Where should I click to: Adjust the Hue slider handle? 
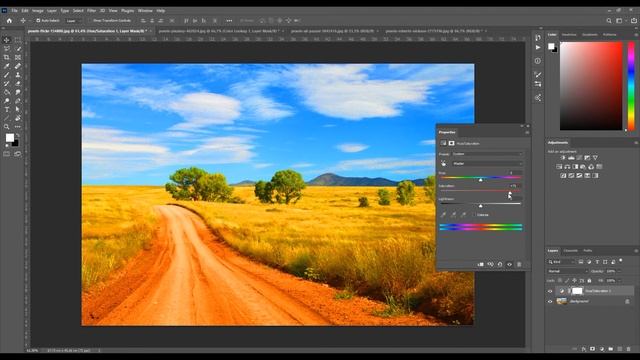click(481, 180)
